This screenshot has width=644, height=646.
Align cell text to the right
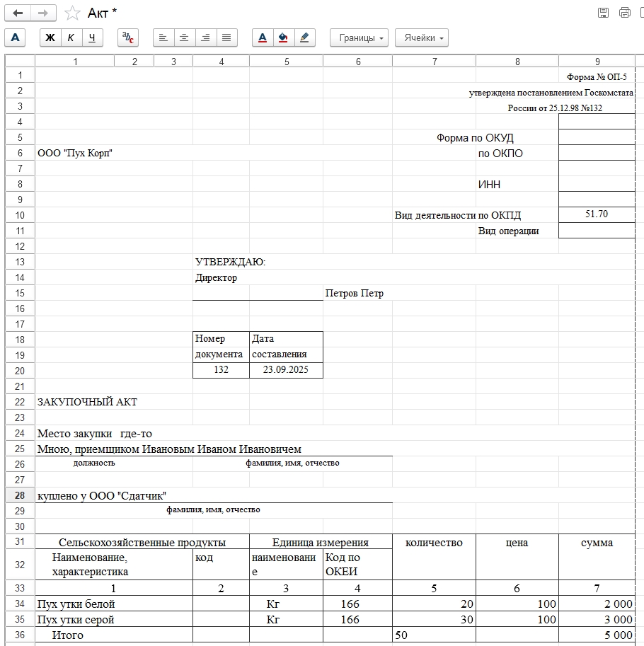pos(205,38)
